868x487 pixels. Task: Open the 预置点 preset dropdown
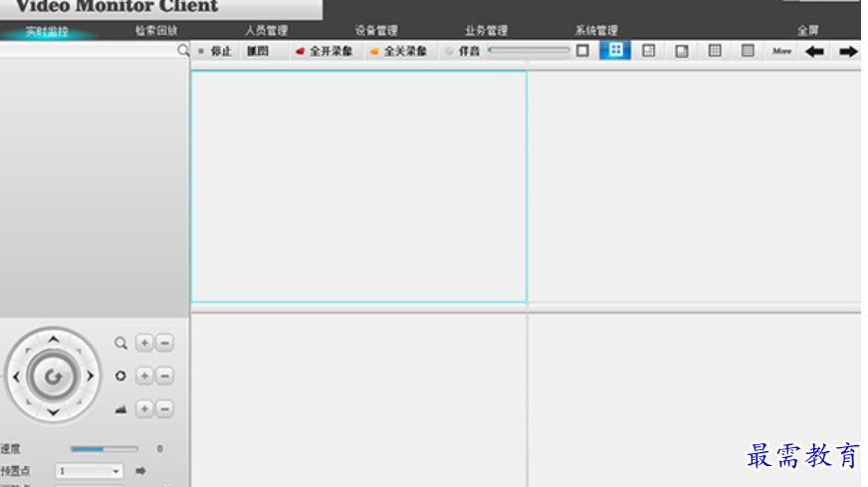coord(89,471)
